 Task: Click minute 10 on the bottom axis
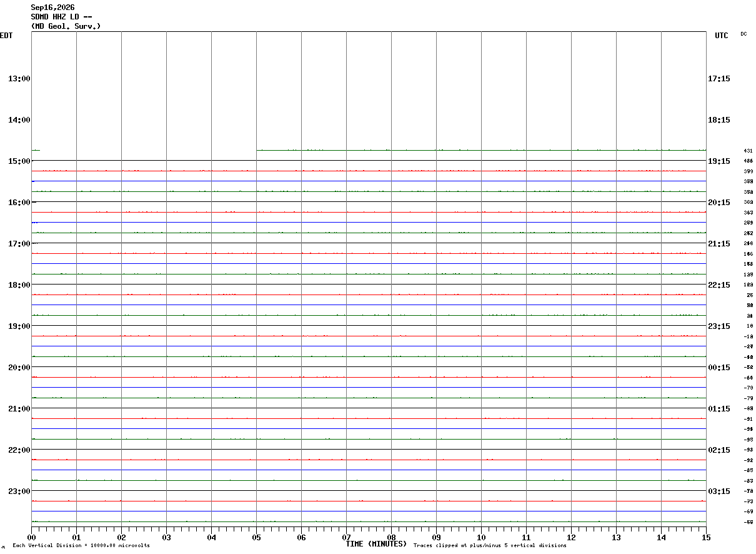pyautogui.click(x=481, y=537)
